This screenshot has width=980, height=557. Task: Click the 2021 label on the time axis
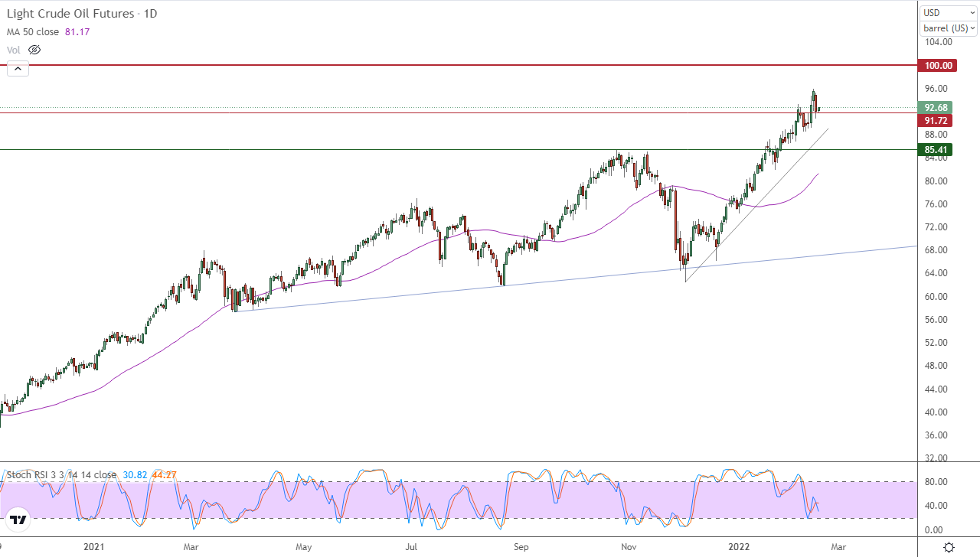(x=93, y=547)
